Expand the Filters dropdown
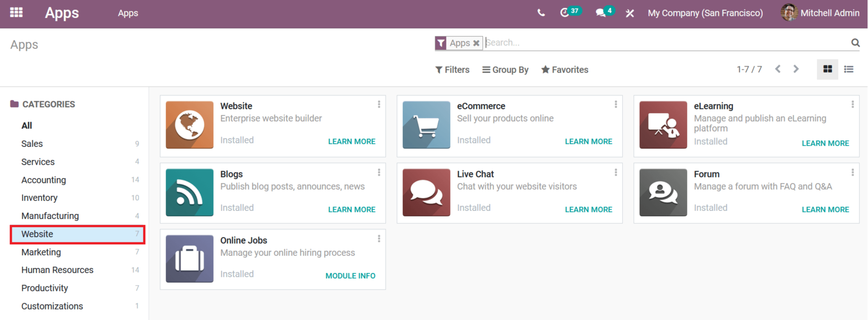 point(452,70)
